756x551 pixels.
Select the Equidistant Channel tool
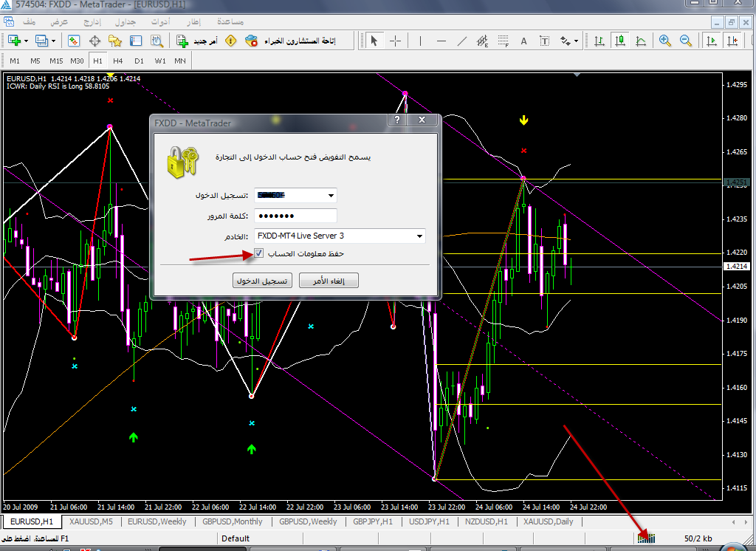483,41
